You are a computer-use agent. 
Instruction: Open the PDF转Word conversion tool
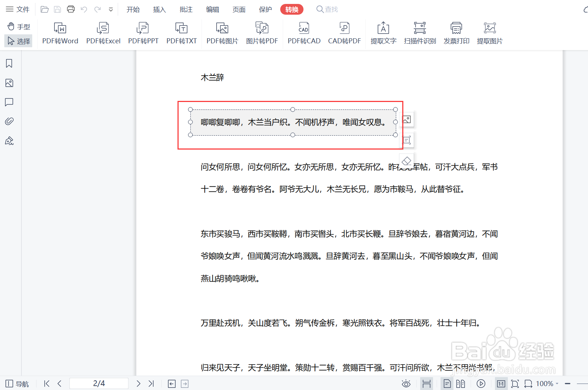coord(60,32)
